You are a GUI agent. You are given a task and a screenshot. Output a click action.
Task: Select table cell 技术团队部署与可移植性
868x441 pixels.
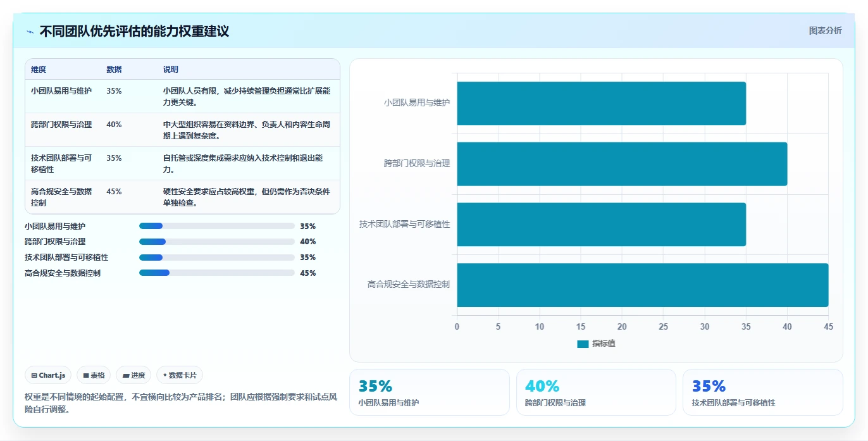(61, 164)
